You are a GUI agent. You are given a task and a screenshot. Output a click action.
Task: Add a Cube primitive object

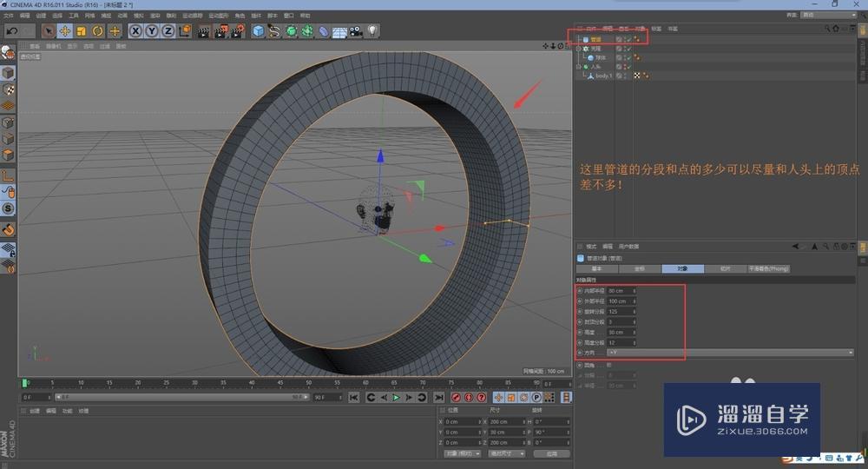pyautogui.click(x=258, y=31)
